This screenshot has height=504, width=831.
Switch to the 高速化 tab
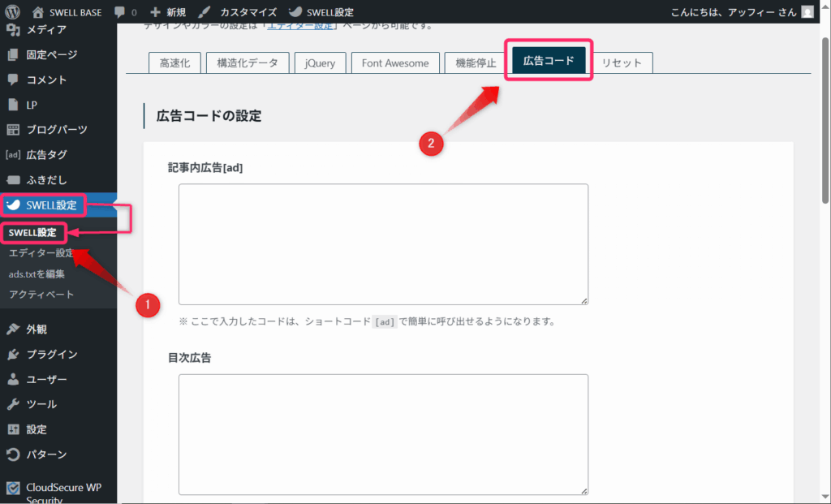coord(175,62)
